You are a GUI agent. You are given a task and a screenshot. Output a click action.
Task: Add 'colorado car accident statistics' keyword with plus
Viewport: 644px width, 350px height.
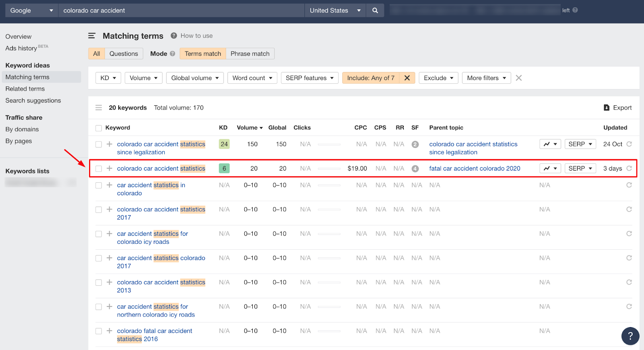point(109,168)
